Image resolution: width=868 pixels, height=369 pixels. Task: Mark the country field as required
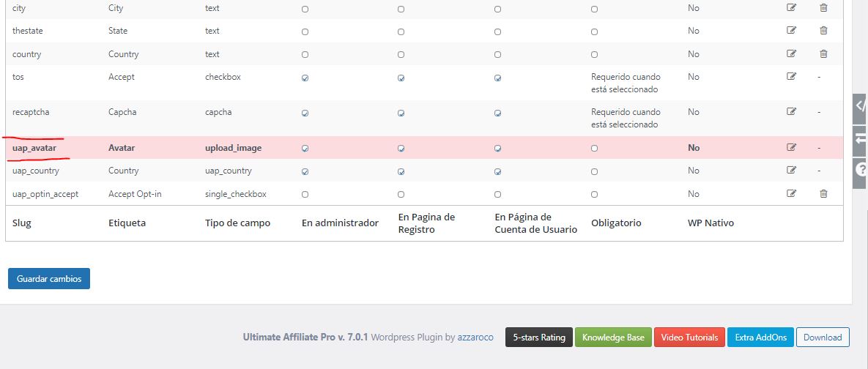[594, 54]
